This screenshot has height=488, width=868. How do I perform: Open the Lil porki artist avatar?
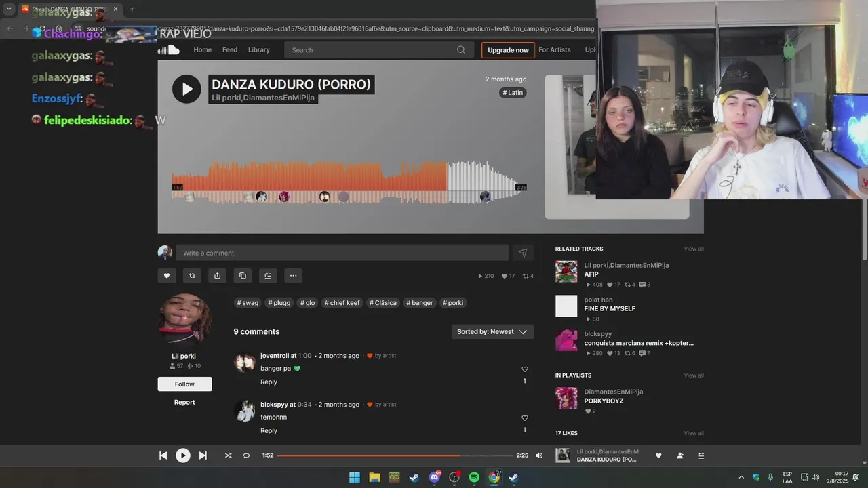tap(184, 320)
